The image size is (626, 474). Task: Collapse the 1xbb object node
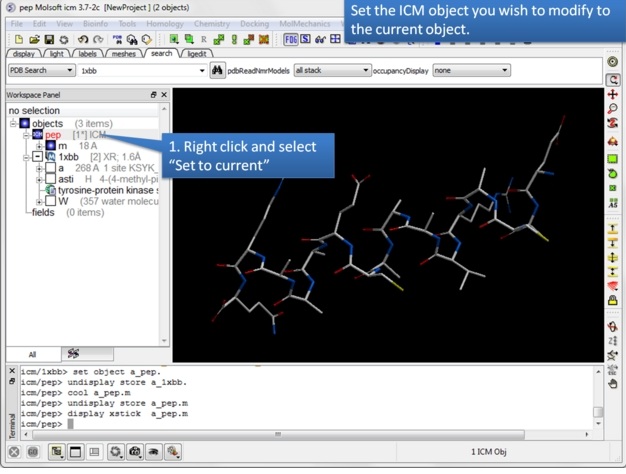[x=26, y=157]
